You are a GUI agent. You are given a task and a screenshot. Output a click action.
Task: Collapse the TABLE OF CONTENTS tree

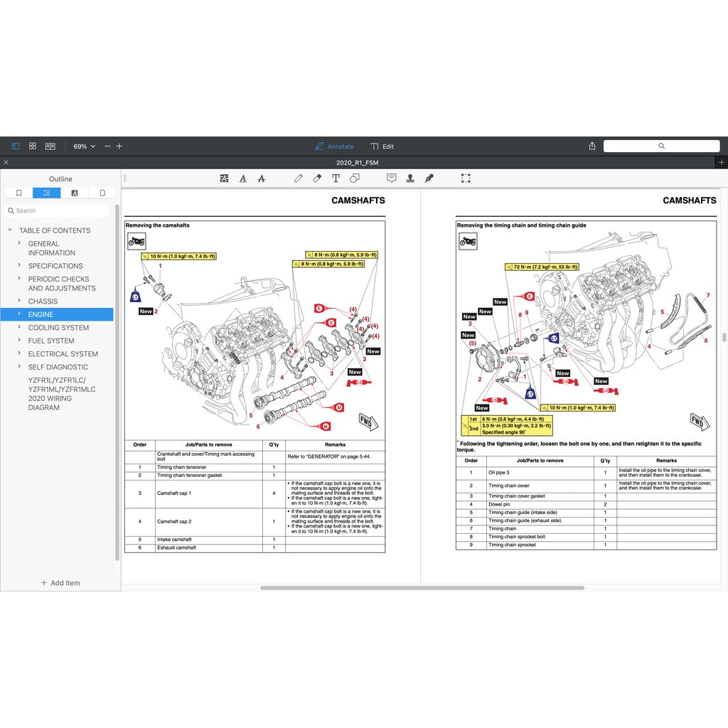pos(10,230)
